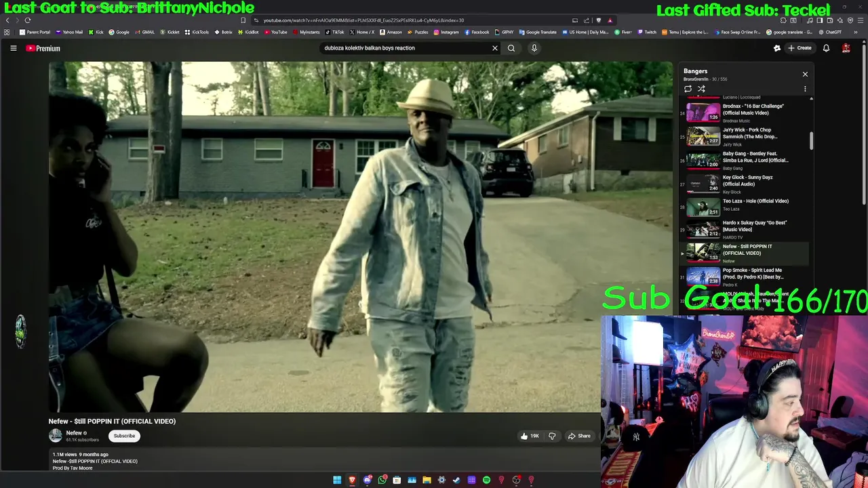Open YouTube notifications bell
Viewport: 868px width, 488px height.
[826, 48]
